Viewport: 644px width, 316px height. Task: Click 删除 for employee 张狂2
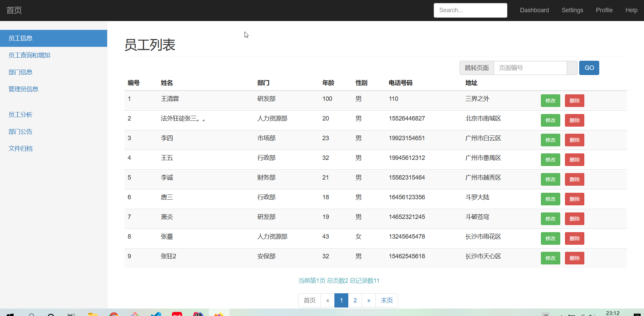[574, 258]
